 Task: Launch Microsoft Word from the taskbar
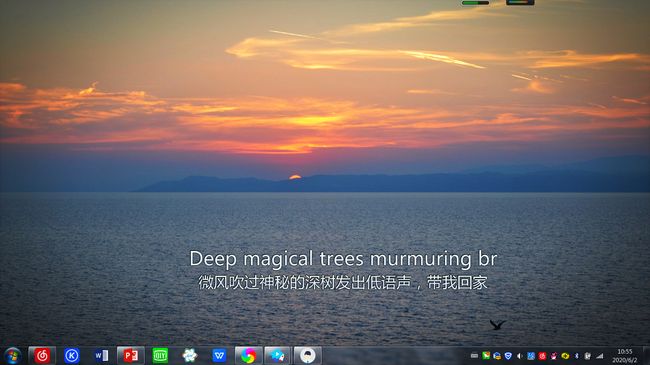102,355
